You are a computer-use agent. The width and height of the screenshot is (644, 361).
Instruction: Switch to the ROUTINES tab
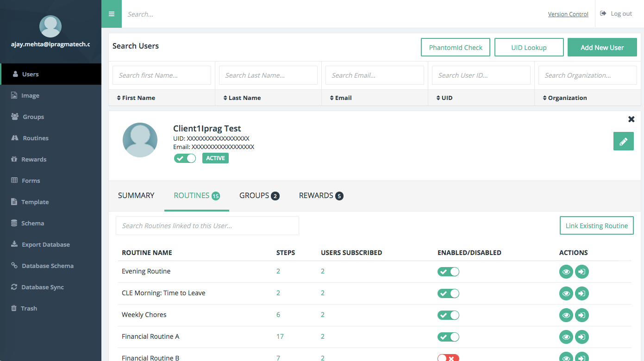(197, 196)
